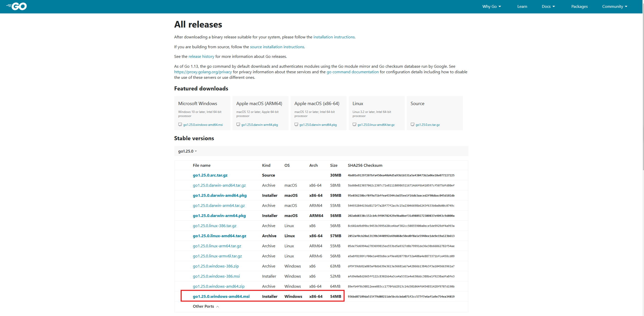The image size is (644, 316).
Task: Click go1.25.0.src.tar.gz in the table
Action: [210, 175]
